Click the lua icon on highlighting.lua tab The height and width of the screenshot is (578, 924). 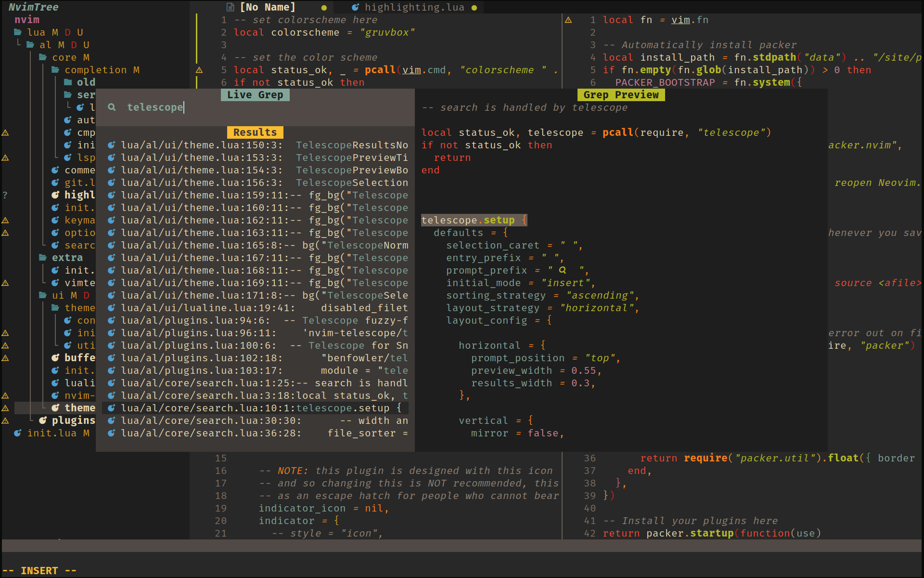(356, 7)
